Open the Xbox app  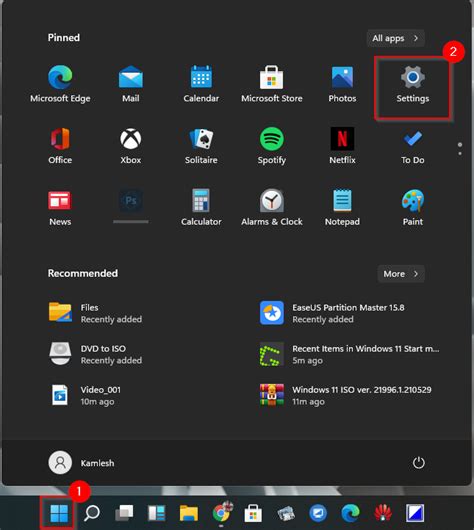tap(131, 145)
